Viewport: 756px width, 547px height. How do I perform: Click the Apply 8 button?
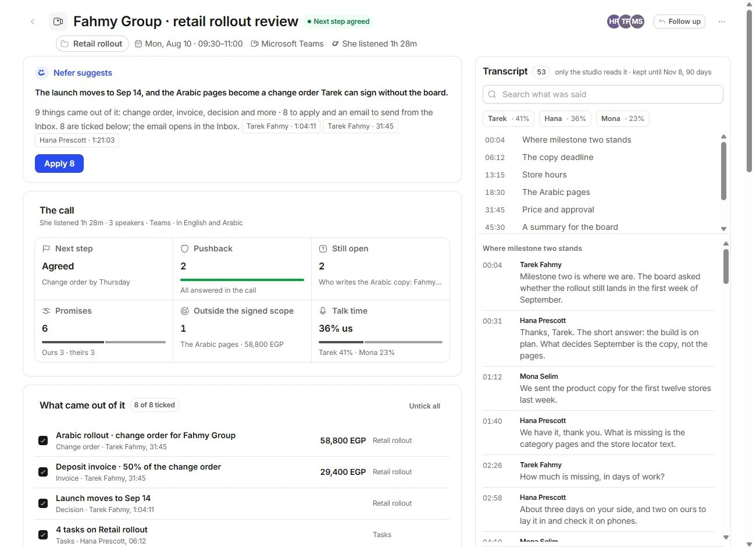click(x=59, y=164)
